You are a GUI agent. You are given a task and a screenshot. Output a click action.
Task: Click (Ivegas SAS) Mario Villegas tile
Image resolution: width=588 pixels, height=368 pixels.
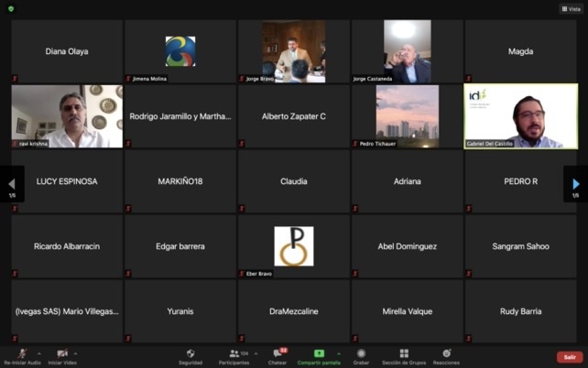tap(67, 311)
